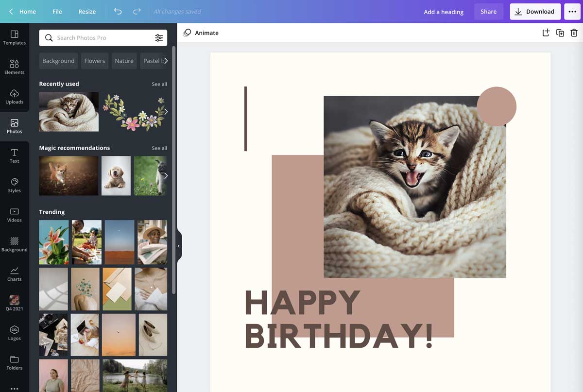Pick the trending cream shoes photo
This screenshot has width=583, height=392.
(x=153, y=335)
